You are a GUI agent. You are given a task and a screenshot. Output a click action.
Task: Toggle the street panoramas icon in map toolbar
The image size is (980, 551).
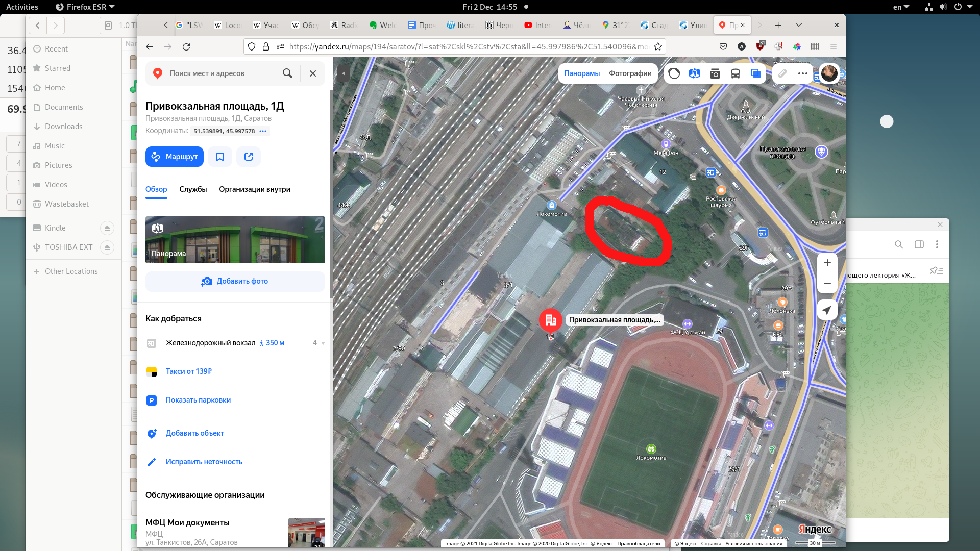click(695, 73)
